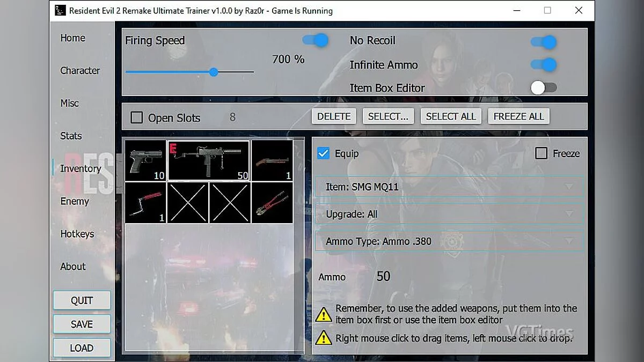Click the Firing Speed slider handle

click(214, 72)
